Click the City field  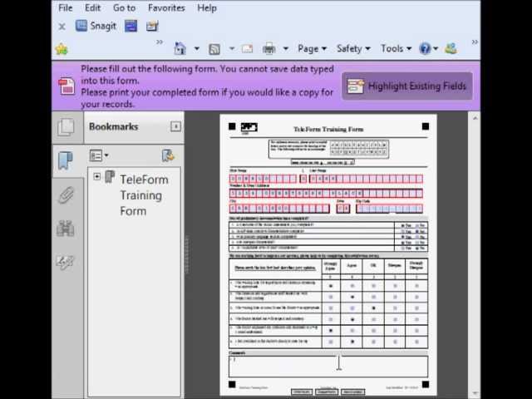tap(279, 209)
